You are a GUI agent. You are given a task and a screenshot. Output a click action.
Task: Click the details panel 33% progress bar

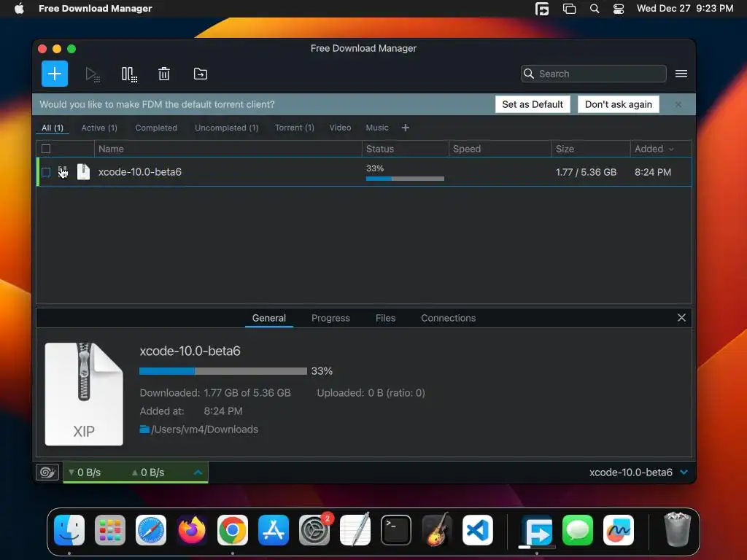pyautogui.click(x=223, y=371)
